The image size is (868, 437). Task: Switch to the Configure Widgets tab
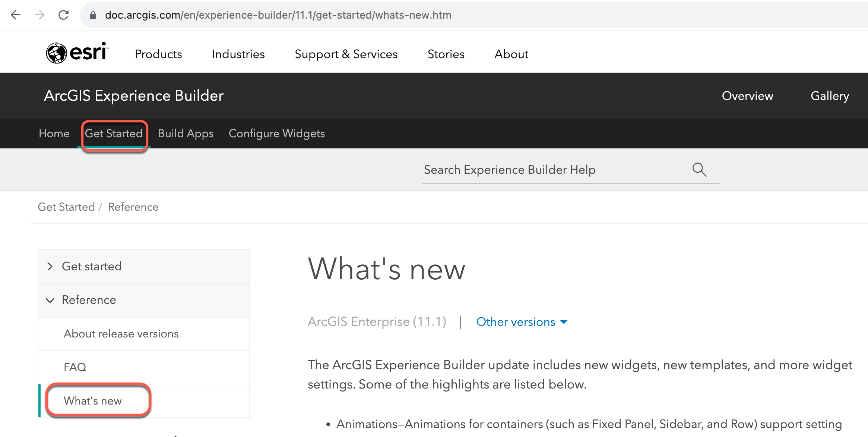pos(277,133)
